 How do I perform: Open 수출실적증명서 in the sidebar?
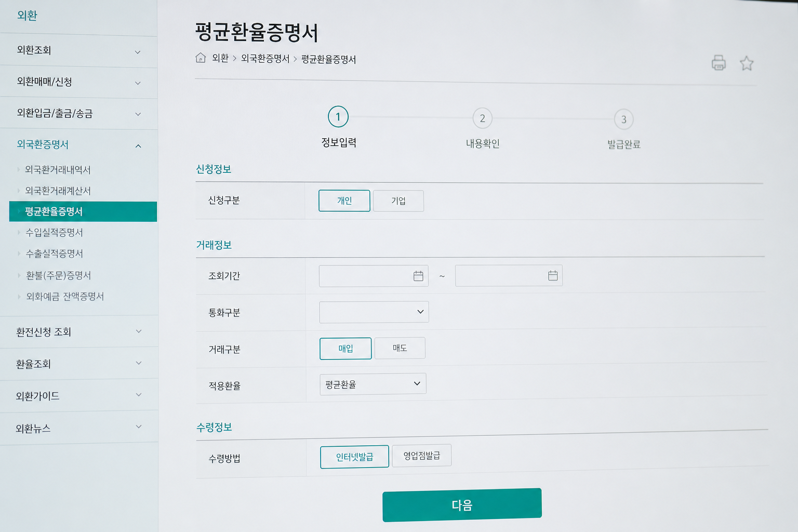click(54, 254)
